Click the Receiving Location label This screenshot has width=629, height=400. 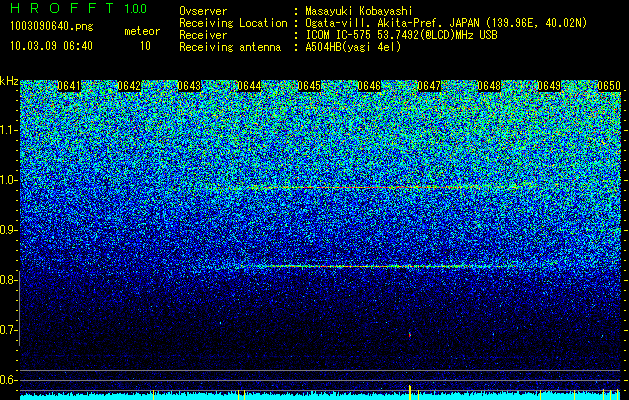coord(233,24)
